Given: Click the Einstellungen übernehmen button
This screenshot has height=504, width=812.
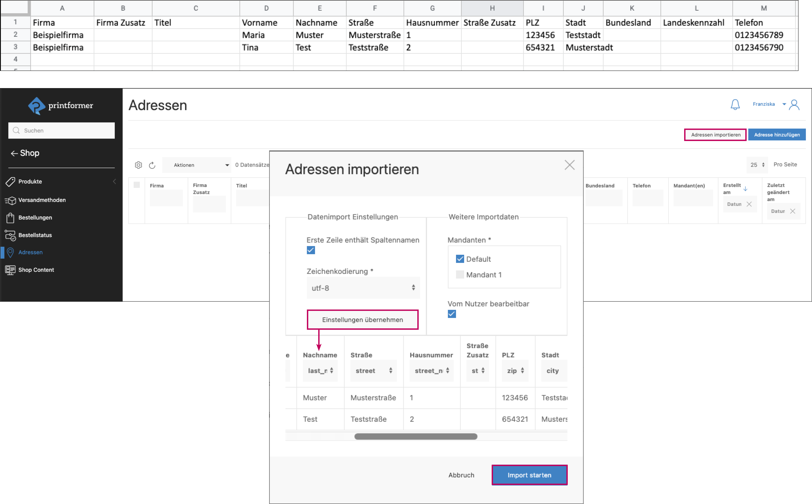Looking at the screenshot, I should click(362, 320).
